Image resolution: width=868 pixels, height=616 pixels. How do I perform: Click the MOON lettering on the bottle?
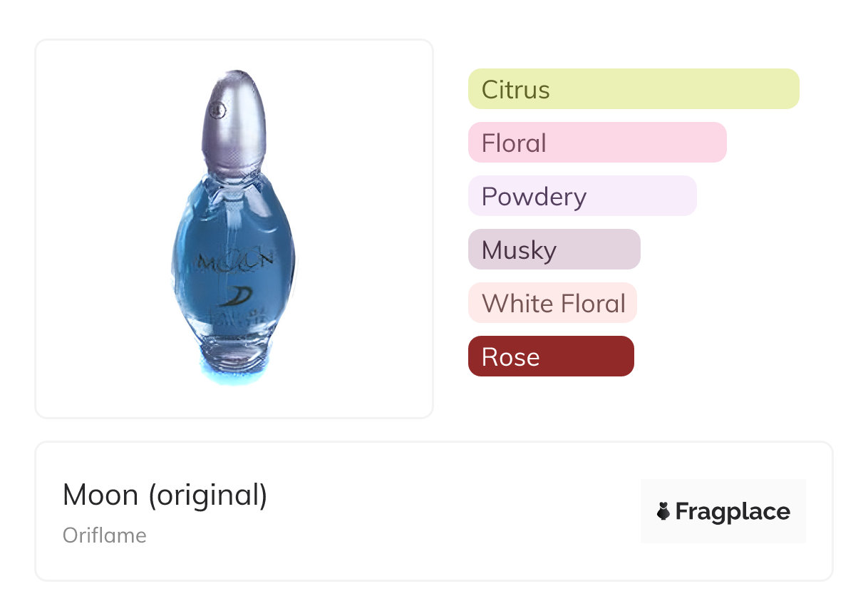pos(234,262)
